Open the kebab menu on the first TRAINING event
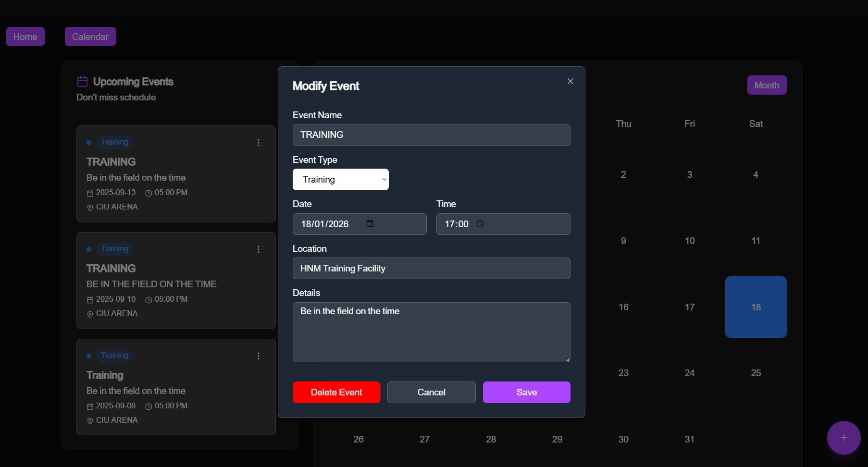 [x=259, y=143]
